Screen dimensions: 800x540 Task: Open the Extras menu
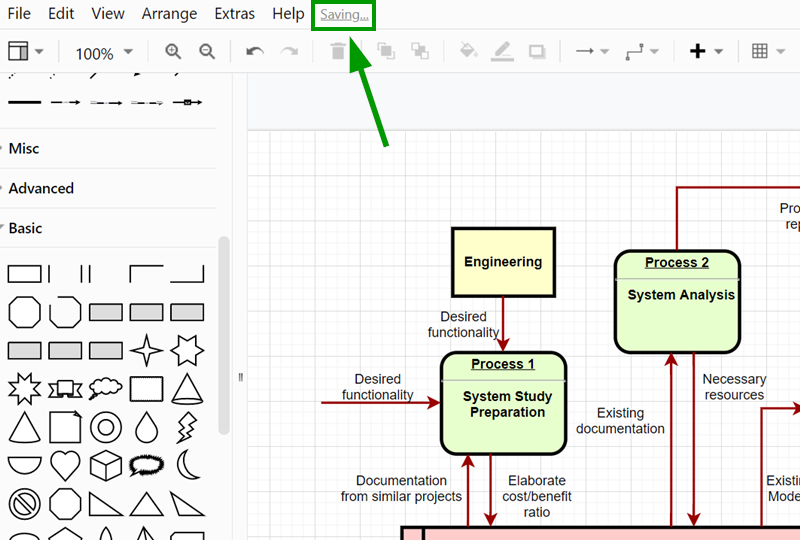234,14
